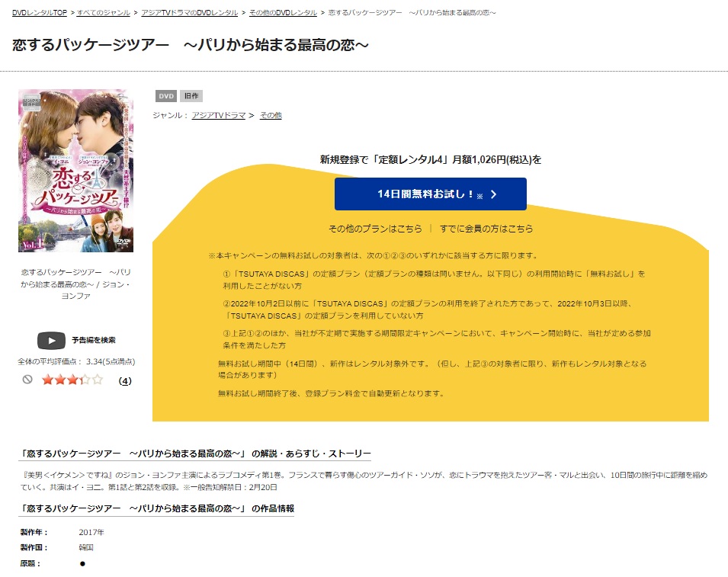The height and width of the screenshot is (577, 728).
Task: Rate with the first star
Action: point(47,380)
